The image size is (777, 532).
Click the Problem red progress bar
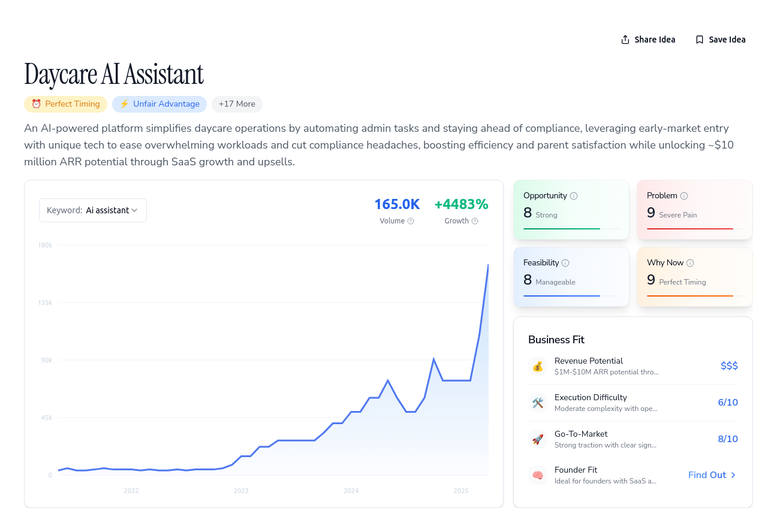(690, 229)
